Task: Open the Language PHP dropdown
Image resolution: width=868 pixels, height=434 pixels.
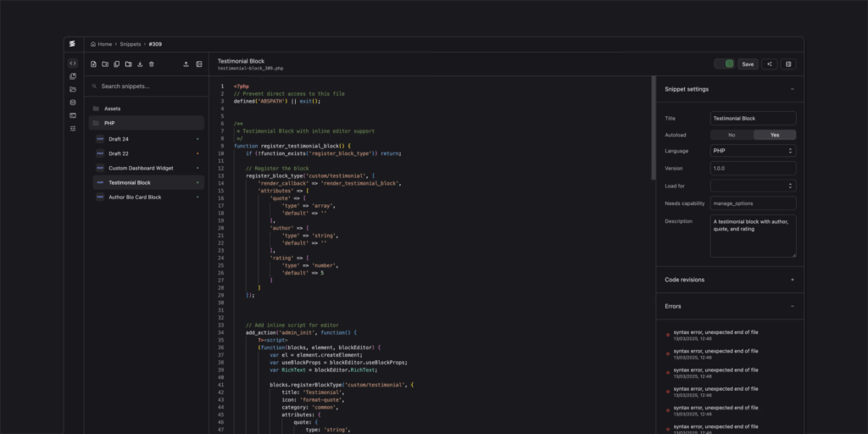Action: 753,151
